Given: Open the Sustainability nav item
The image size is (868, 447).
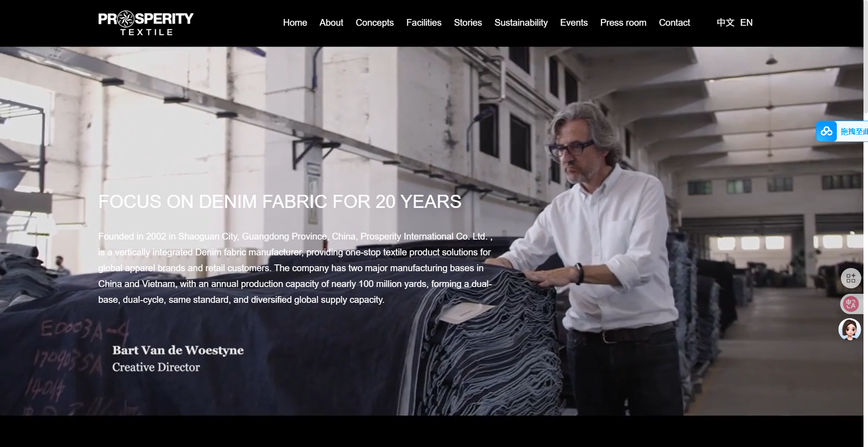Looking at the screenshot, I should coord(521,23).
